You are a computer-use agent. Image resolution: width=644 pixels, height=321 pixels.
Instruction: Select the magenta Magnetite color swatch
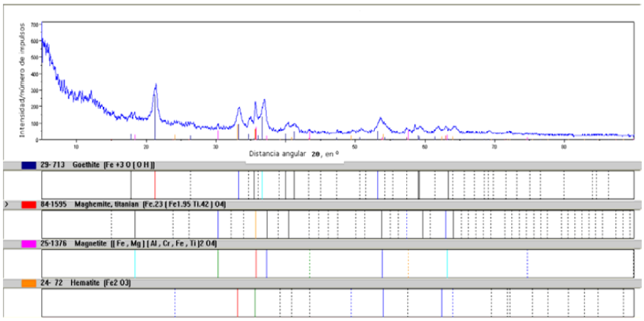(x=30, y=243)
